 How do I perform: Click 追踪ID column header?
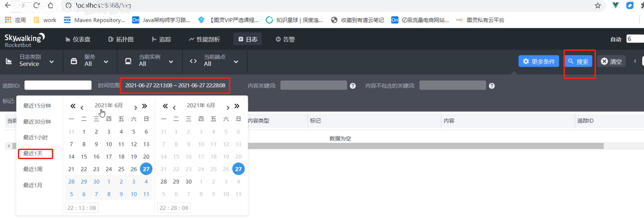(x=585, y=121)
